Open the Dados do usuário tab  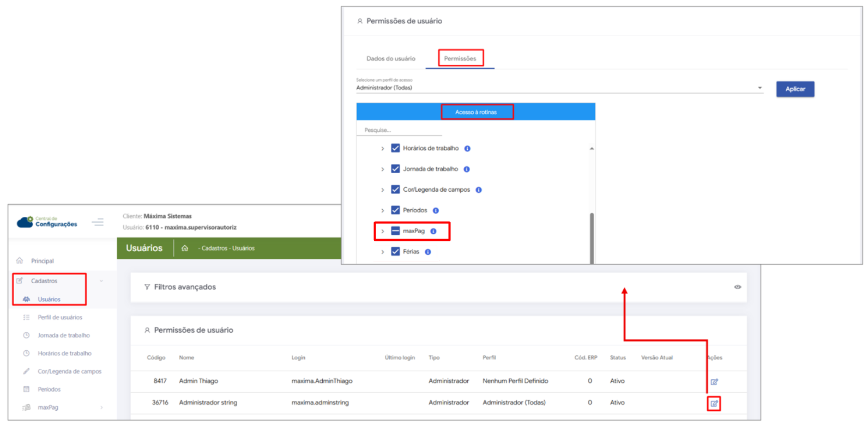coord(390,58)
